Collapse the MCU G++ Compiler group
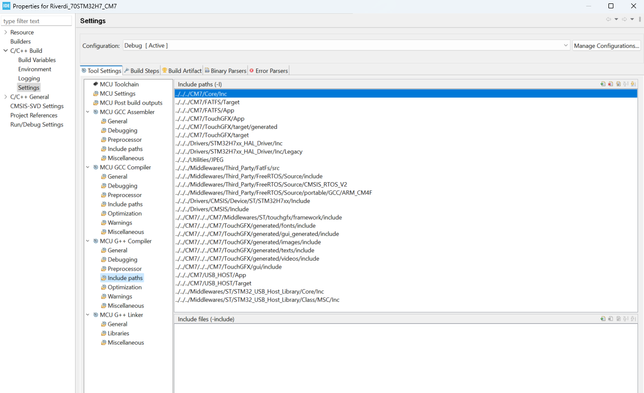Viewport: 644px width, 393px height. (87, 241)
